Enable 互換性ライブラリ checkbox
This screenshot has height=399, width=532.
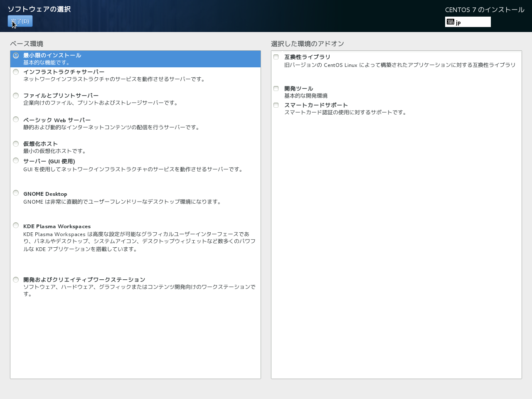pyautogui.click(x=276, y=57)
